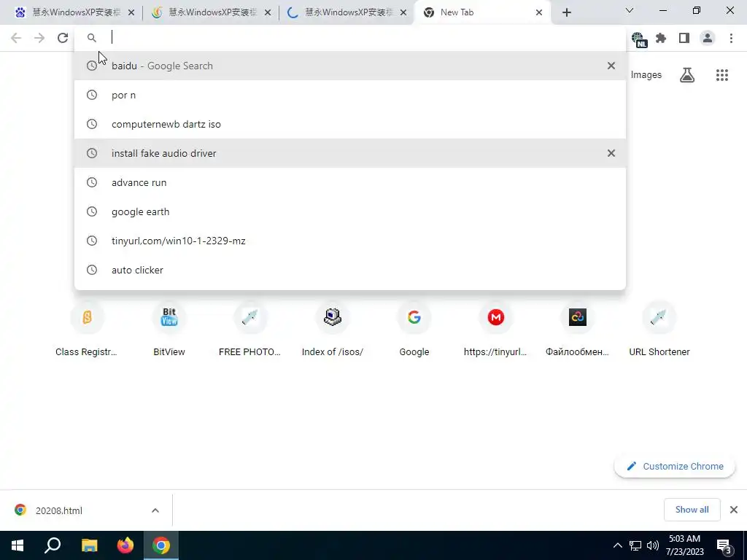This screenshot has height=560, width=747.
Task: Open the FREE PHOTO... shortcut
Action: tap(249, 329)
